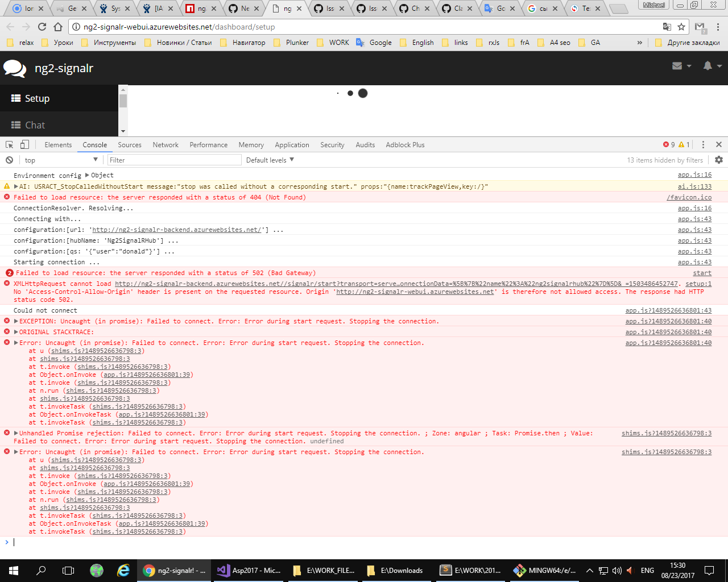This screenshot has height=582, width=728.
Task: Click the notification bell icon
Action: [x=707, y=66]
